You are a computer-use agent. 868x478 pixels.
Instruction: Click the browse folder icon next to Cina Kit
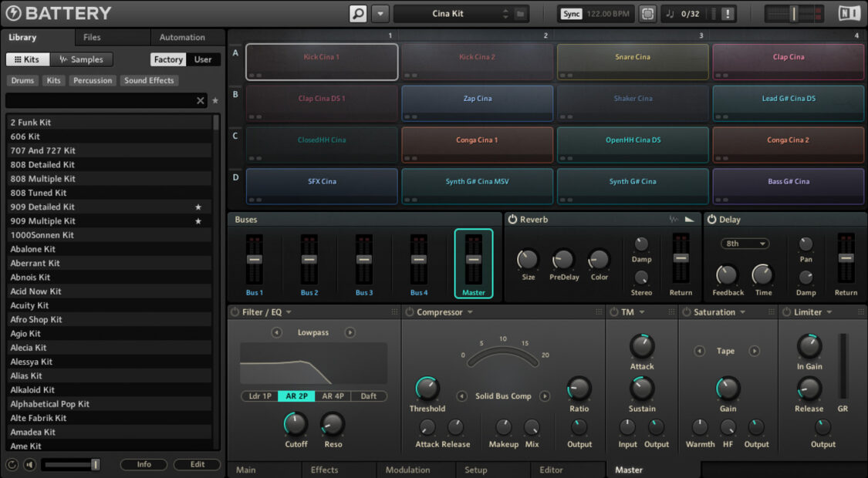(519, 13)
